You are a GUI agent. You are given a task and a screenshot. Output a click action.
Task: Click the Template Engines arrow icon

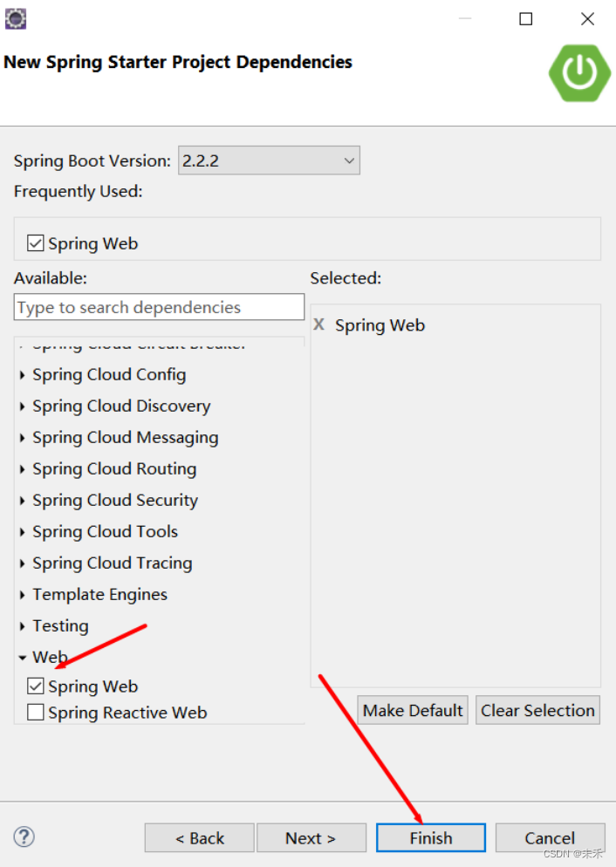coord(21,594)
